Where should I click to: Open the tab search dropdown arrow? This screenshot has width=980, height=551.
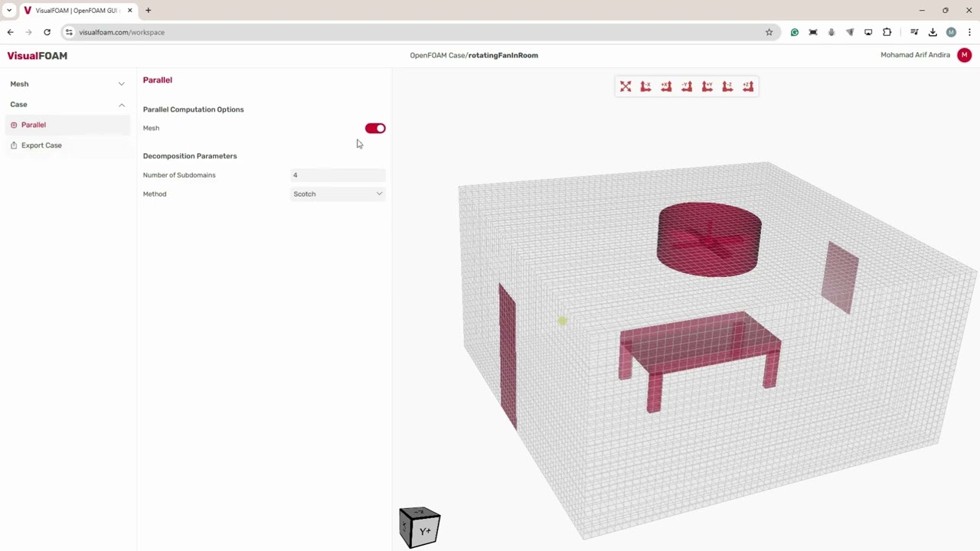(9, 11)
